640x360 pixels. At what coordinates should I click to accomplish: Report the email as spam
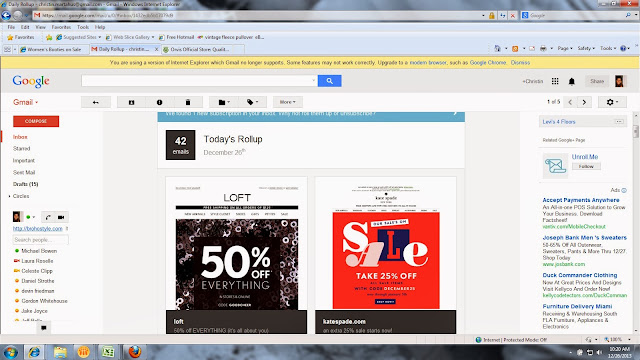pyautogui.click(x=160, y=102)
